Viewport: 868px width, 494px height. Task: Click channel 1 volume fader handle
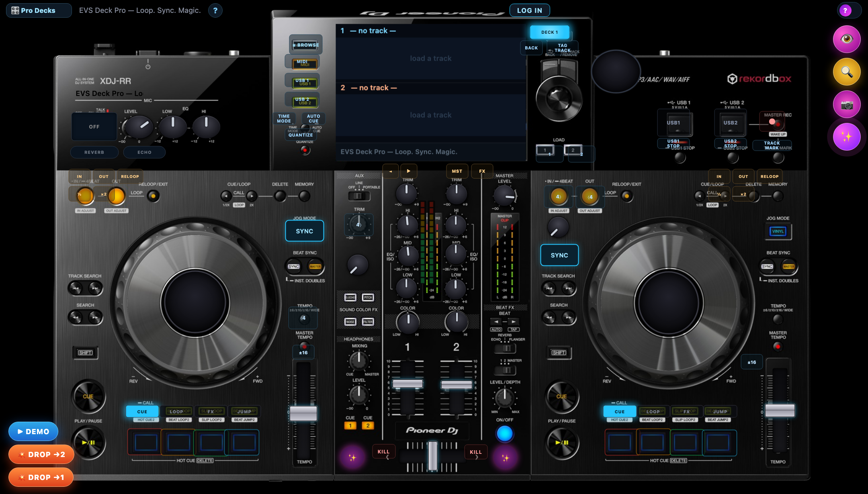pyautogui.click(x=407, y=384)
